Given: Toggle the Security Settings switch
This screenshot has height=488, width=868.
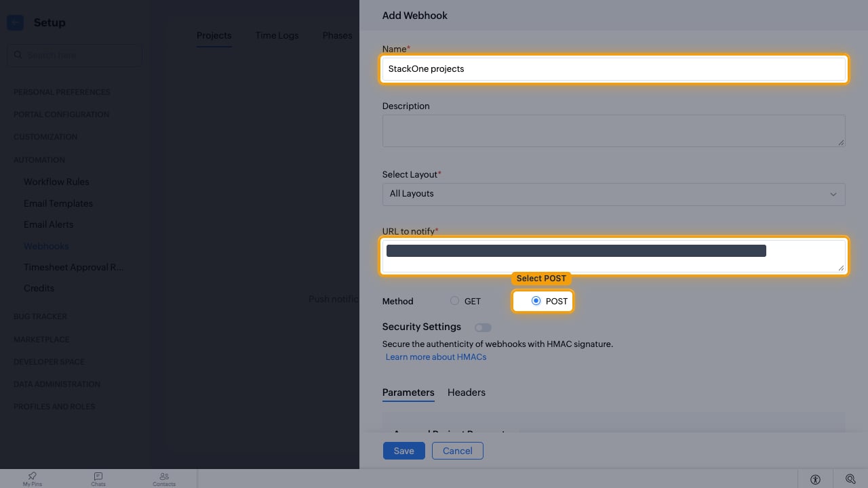Looking at the screenshot, I should [483, 327].
